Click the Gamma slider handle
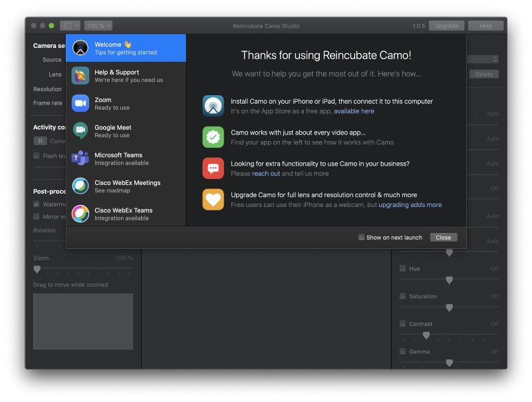Screen dimensions: 532x402 pos(450,363)
